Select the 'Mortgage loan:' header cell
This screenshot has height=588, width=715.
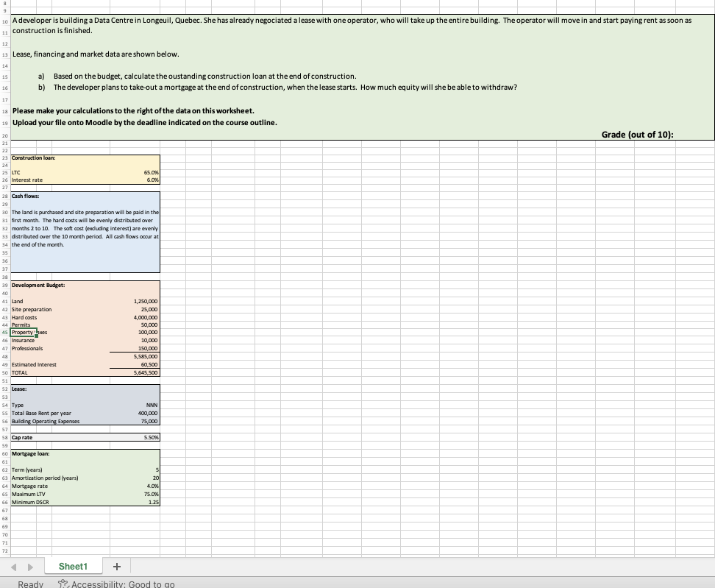(x=31, y=454)
